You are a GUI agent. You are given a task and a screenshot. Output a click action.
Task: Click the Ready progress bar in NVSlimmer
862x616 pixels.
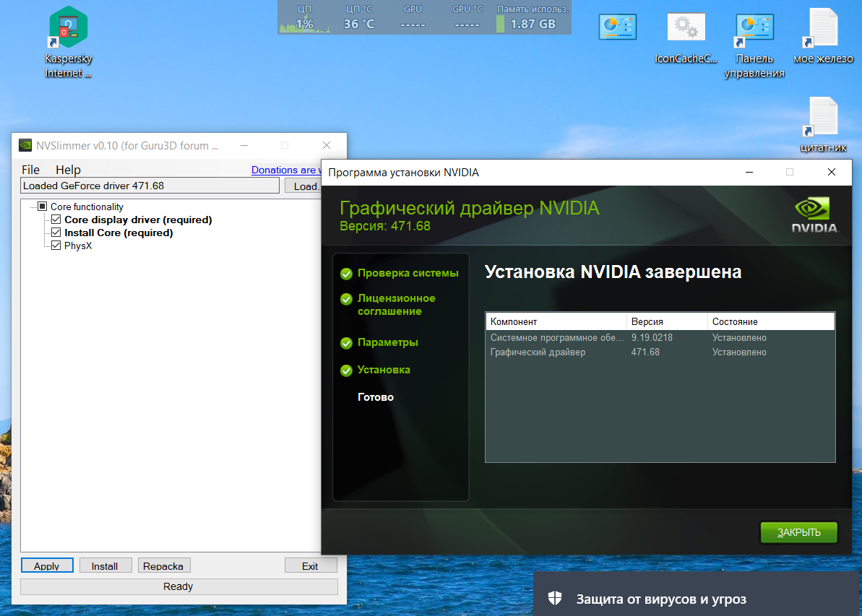(x=178, y=586)
